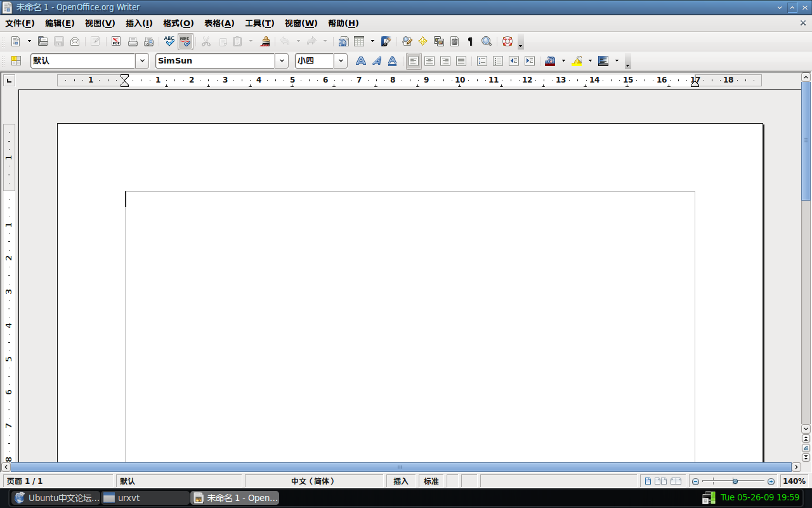Open Data Sources icon
Screen dimensions: 812x508
[x=454, y=41]
